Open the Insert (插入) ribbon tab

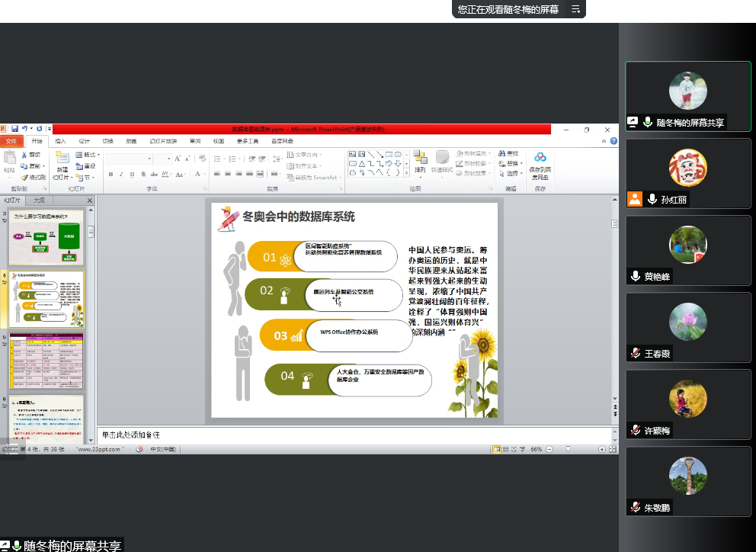tap(60, 141)
